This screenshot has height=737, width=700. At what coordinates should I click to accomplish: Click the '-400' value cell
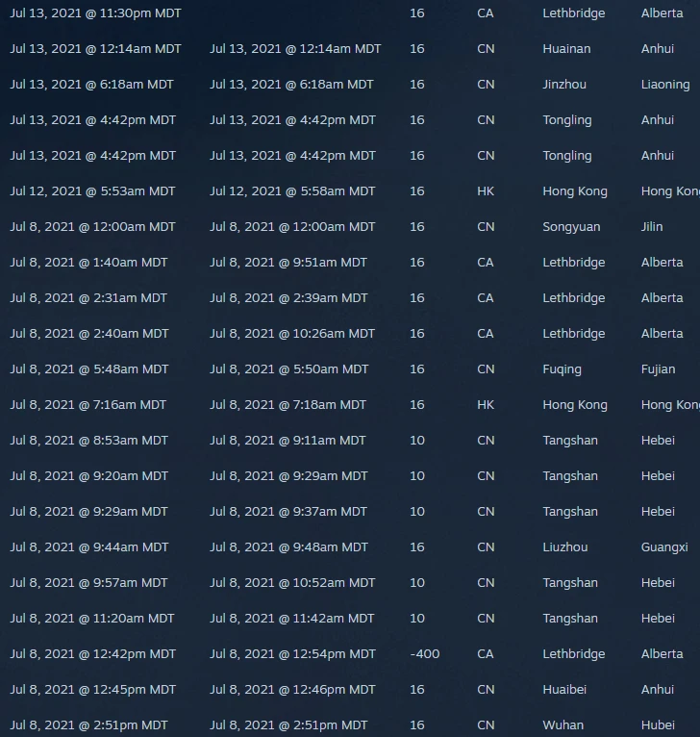[425, 654]
